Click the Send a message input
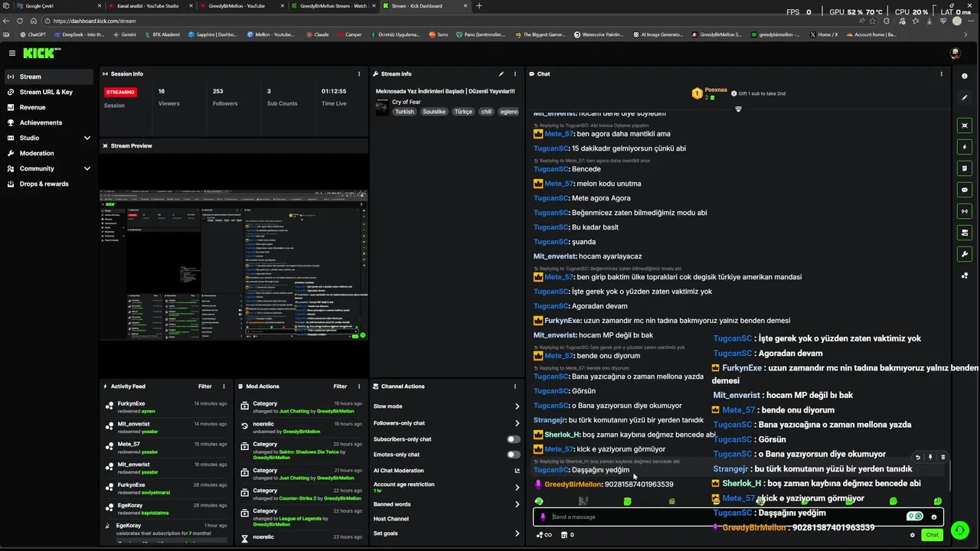This screenshot has height=551, width=980. (x=727, y=517)
